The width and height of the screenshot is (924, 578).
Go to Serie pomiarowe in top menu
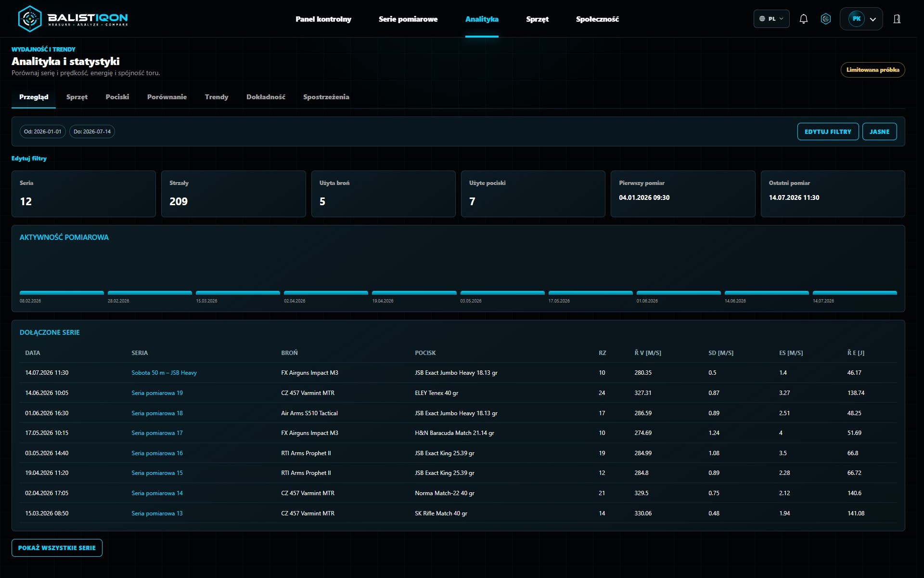408,19
